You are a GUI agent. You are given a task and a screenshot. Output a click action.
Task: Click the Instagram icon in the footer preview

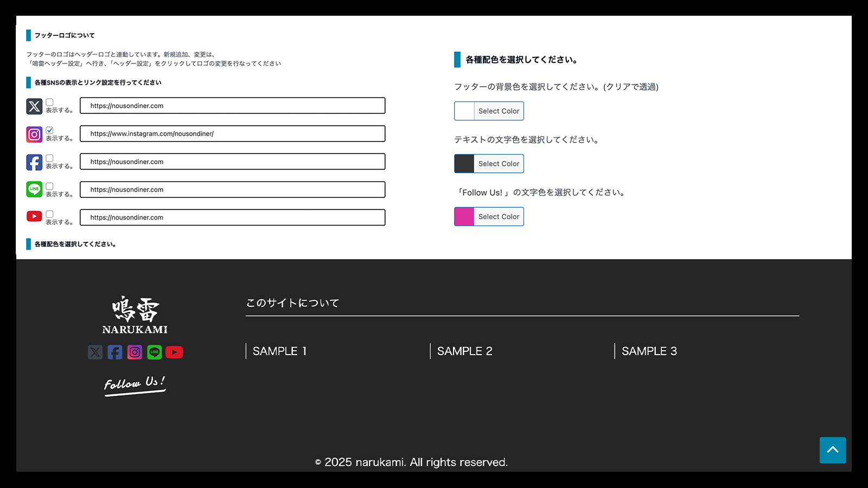click(x=135, y=352)
